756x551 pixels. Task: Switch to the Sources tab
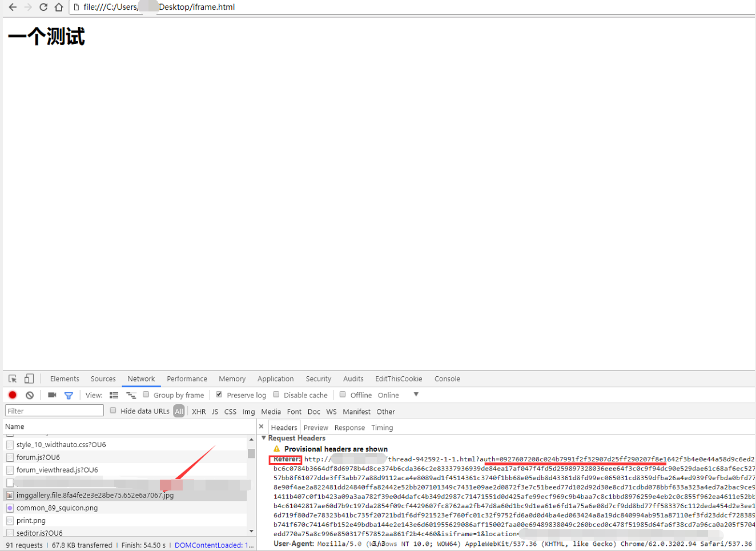[103, 379]
